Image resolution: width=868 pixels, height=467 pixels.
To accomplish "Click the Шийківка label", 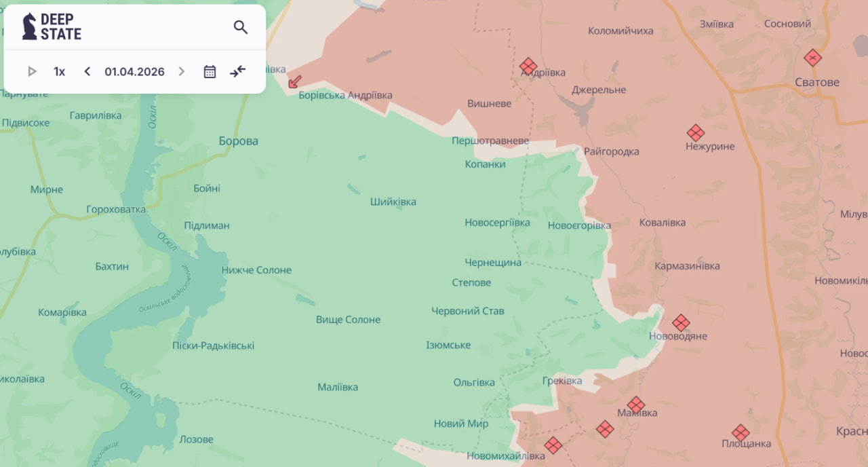I will point(393,202).
